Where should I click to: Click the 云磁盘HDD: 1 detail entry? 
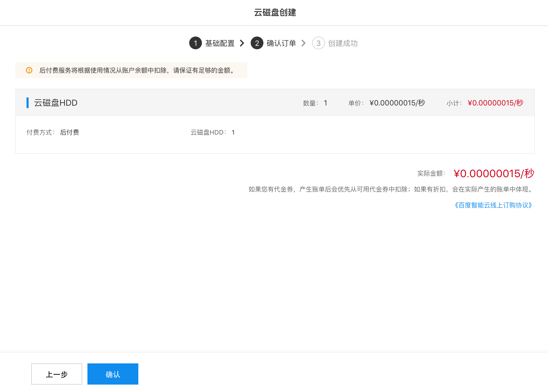click(x=213, y=132)
